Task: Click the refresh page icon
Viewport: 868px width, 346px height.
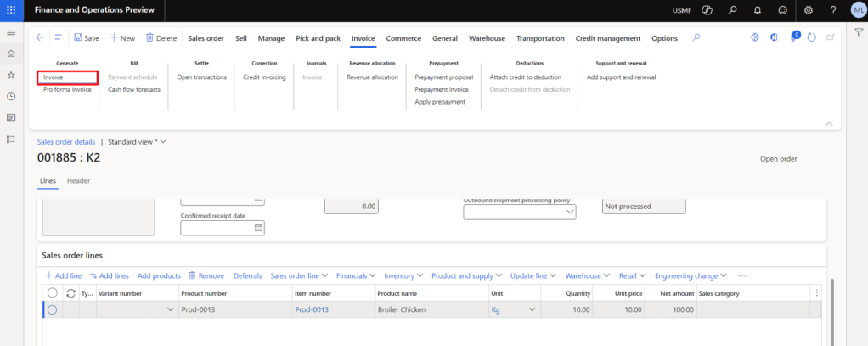Action: (812, 38)
